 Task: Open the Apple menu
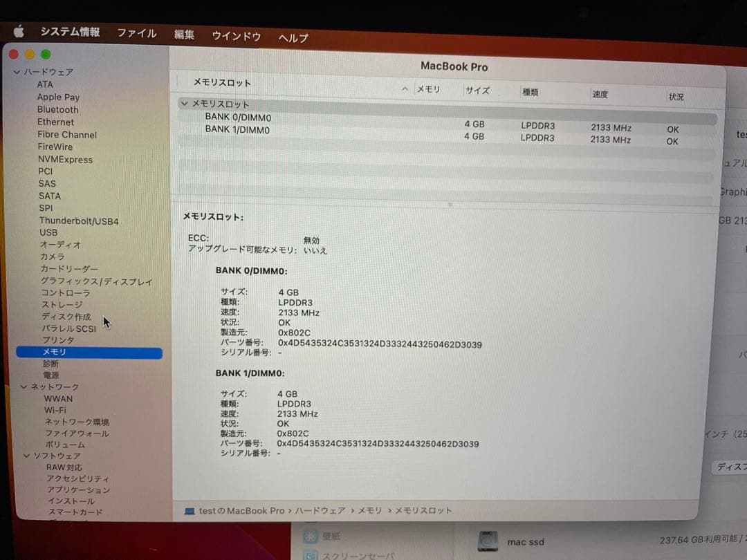(19, 31)
